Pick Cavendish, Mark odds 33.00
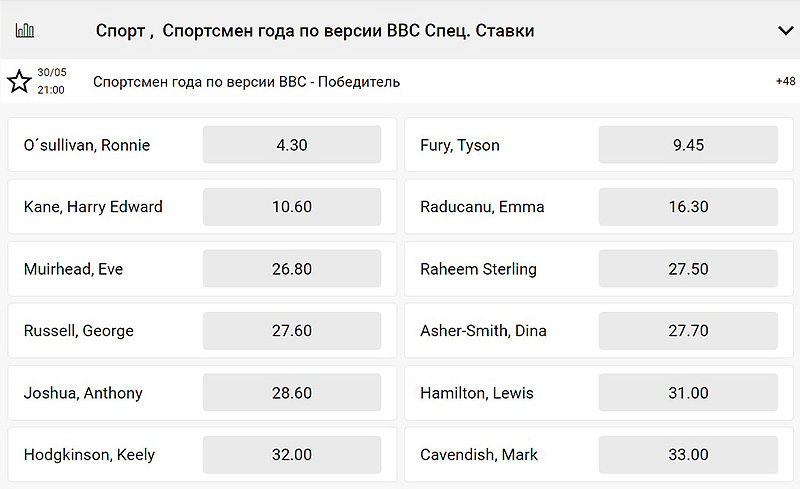Screen dimensions: 800x489 point(688,455)
